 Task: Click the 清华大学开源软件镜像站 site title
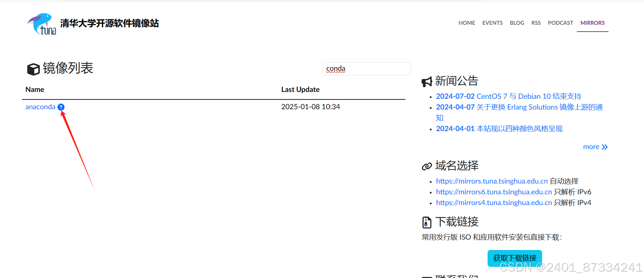tap(109, 23)
